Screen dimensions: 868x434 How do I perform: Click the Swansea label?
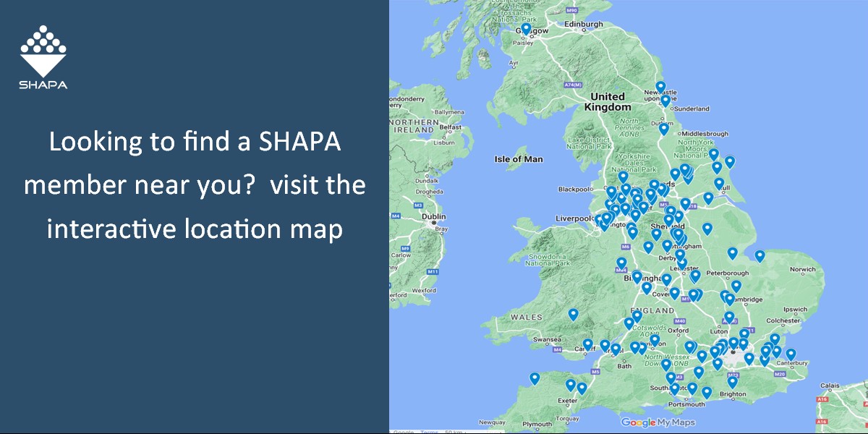tap(546, 339)
